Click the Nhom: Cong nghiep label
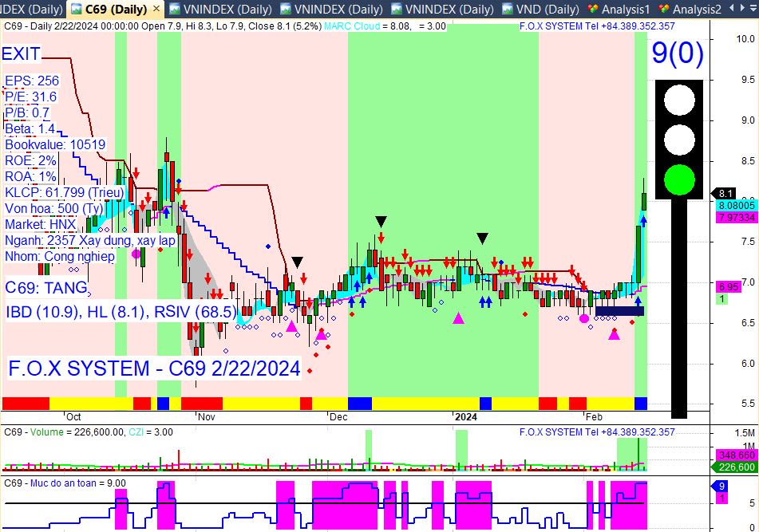Image resolution: width=759 pixels, height=532 pixels. tap(60, 256)
